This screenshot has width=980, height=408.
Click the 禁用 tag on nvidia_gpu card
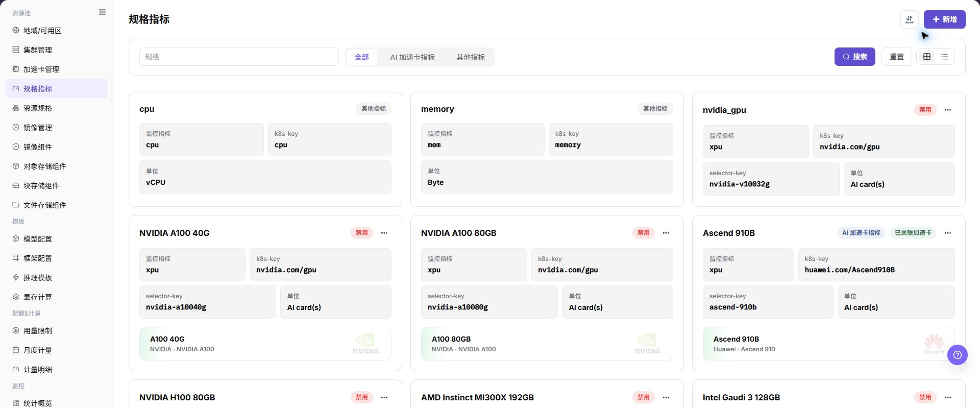point(925,110)
